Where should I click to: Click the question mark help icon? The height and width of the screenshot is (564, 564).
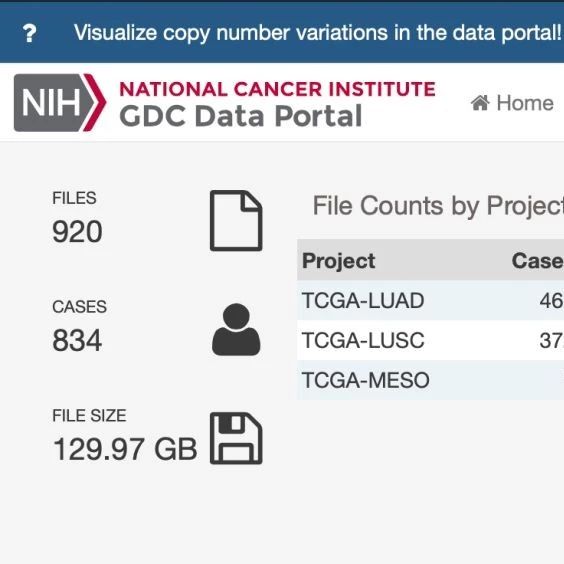29,33
